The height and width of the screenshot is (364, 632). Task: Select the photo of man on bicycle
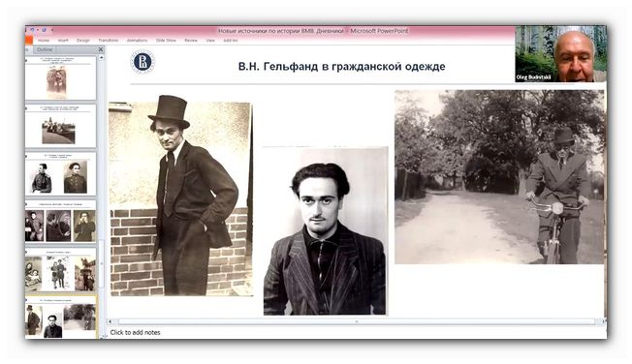(x=499, y=177)
